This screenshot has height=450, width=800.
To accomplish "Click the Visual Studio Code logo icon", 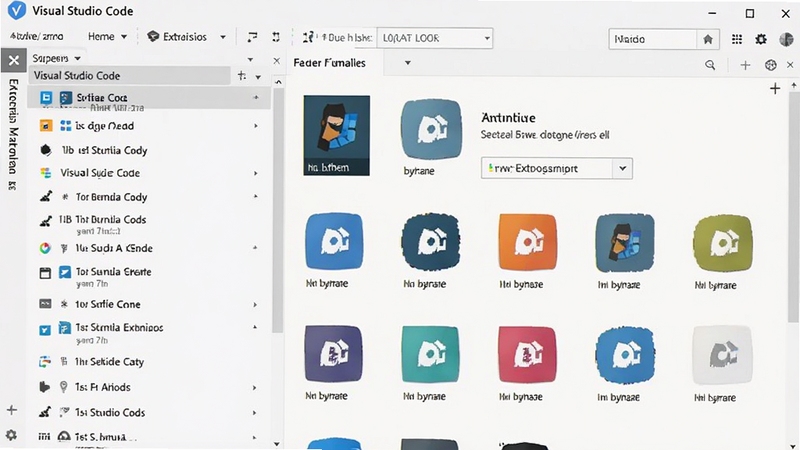I will [16, 11].
